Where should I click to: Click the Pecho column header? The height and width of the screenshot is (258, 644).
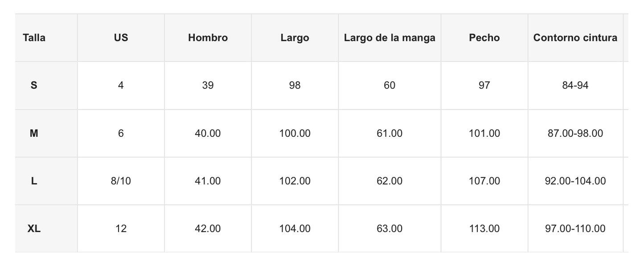(484, 38)
